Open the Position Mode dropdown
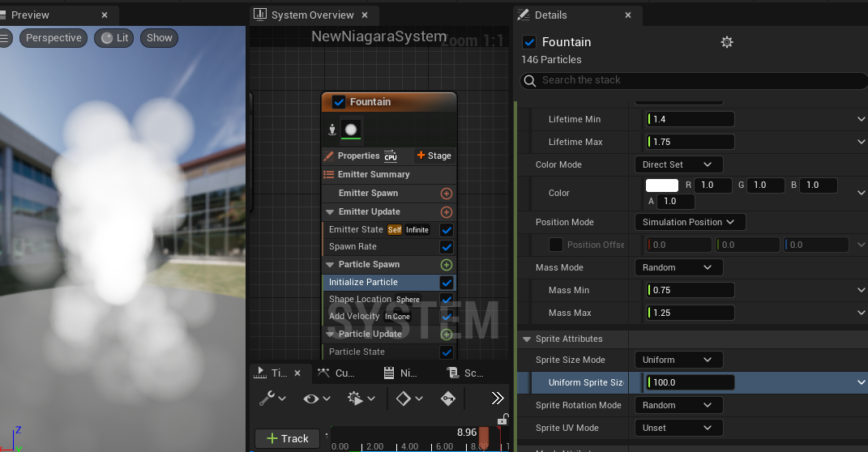The width and height of the screenshot is (868, 452). (690, 222)
